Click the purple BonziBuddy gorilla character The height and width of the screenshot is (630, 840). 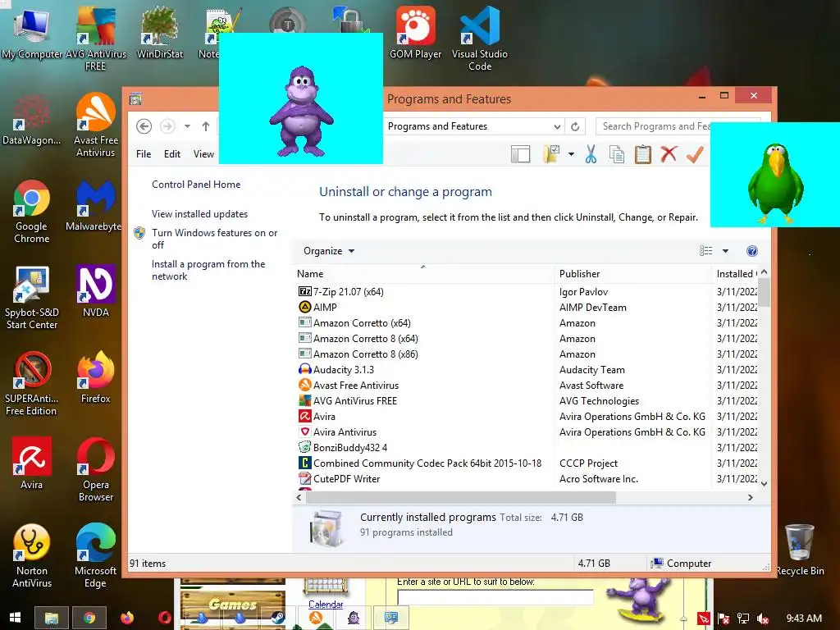pyautogui.click(x=301, y=111)
